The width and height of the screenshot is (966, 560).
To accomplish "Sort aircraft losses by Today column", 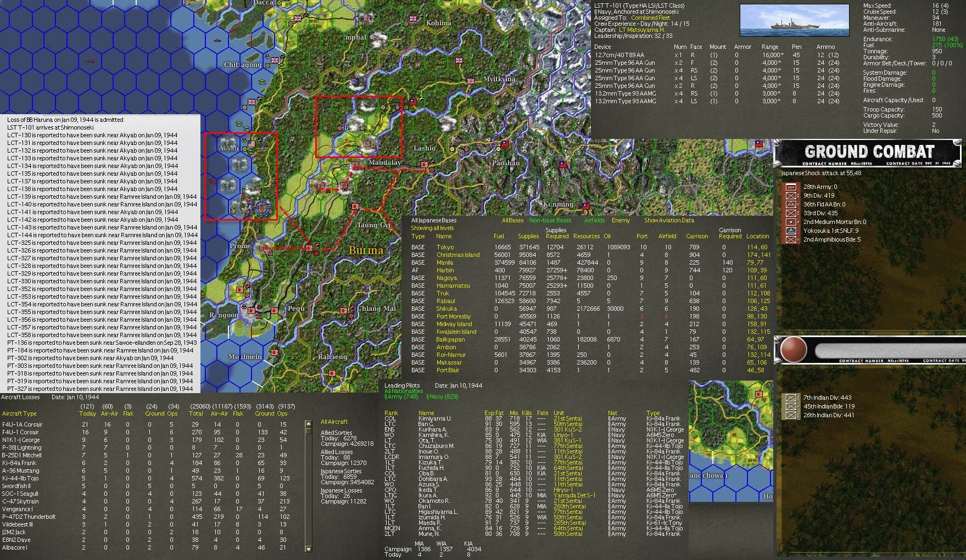I will (87, 413).
